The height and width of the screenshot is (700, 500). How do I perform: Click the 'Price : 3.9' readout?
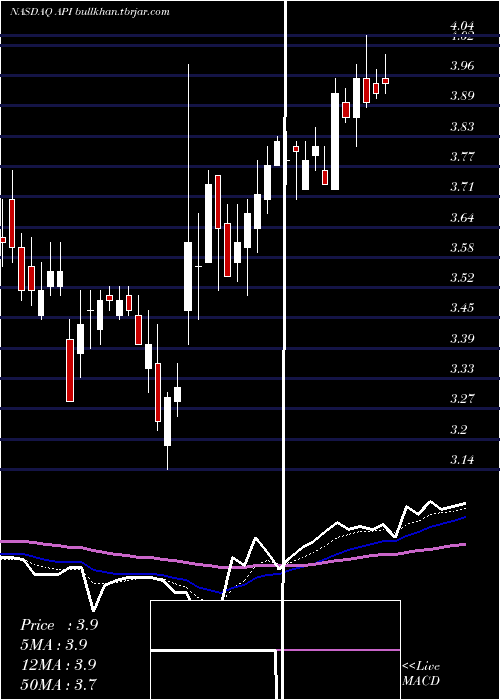[x=59, y=625]
